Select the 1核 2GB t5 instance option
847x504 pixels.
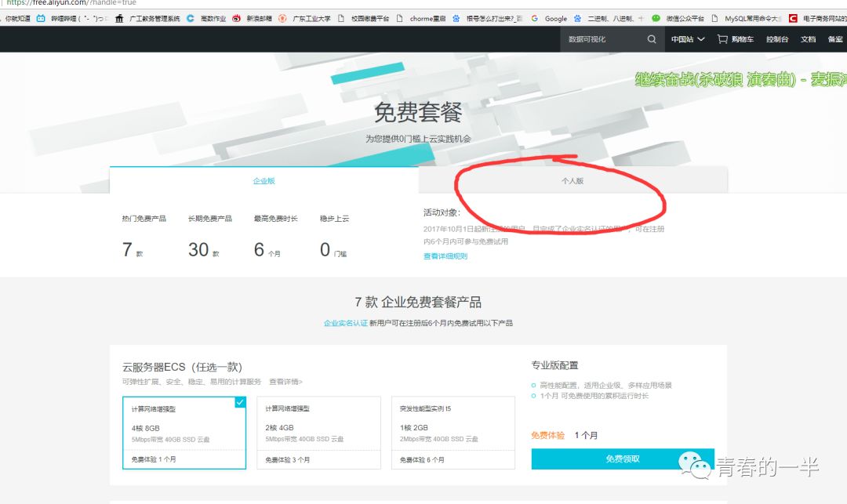(453, 433)
